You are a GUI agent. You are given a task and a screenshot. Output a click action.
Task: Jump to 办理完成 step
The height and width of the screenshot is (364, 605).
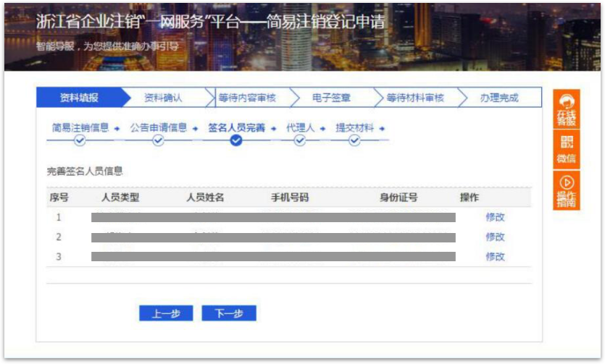click(498, 98)
